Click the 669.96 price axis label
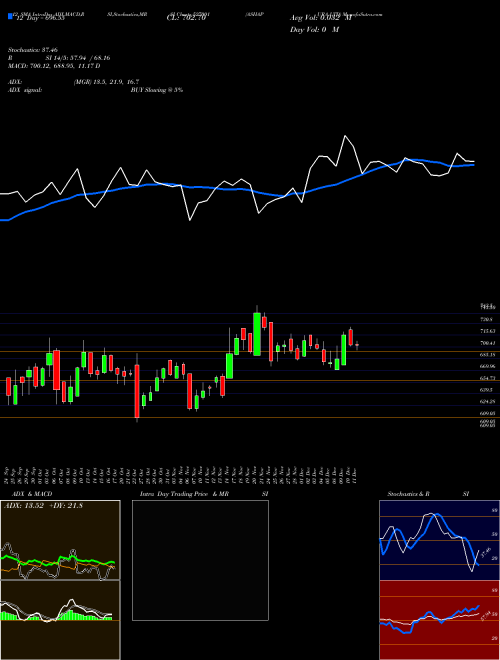The width and height of the screenshot is (500, 660). pos(487,366)
